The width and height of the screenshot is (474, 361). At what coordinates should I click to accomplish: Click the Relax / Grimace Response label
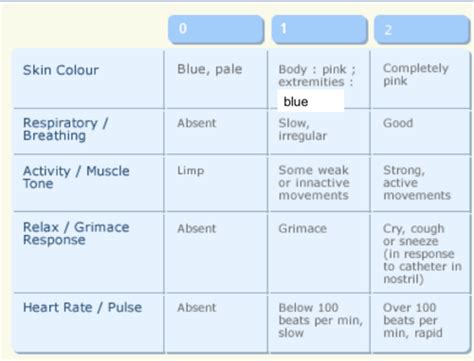click(76, 233)
